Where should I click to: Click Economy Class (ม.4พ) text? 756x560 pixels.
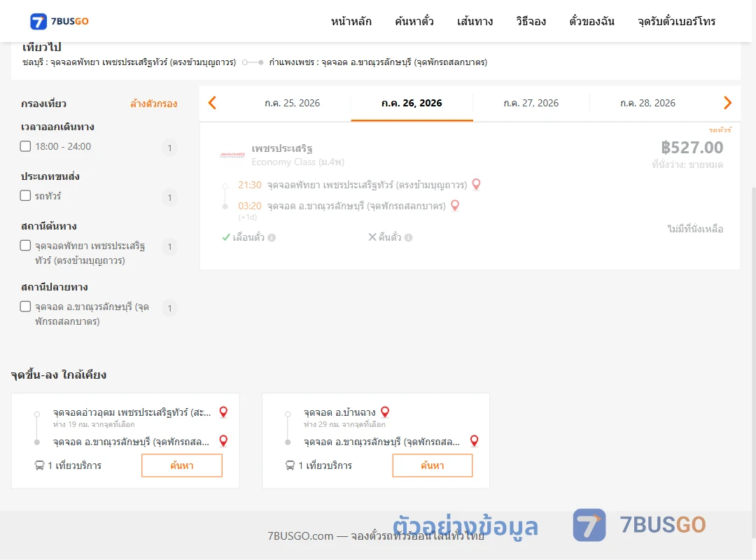(298, 162)
